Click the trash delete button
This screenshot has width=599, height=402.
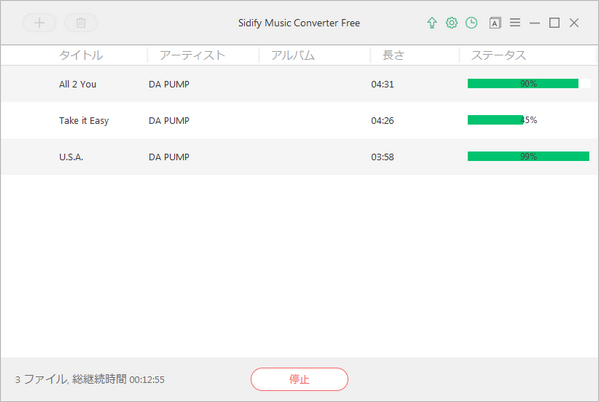[81, 23]
